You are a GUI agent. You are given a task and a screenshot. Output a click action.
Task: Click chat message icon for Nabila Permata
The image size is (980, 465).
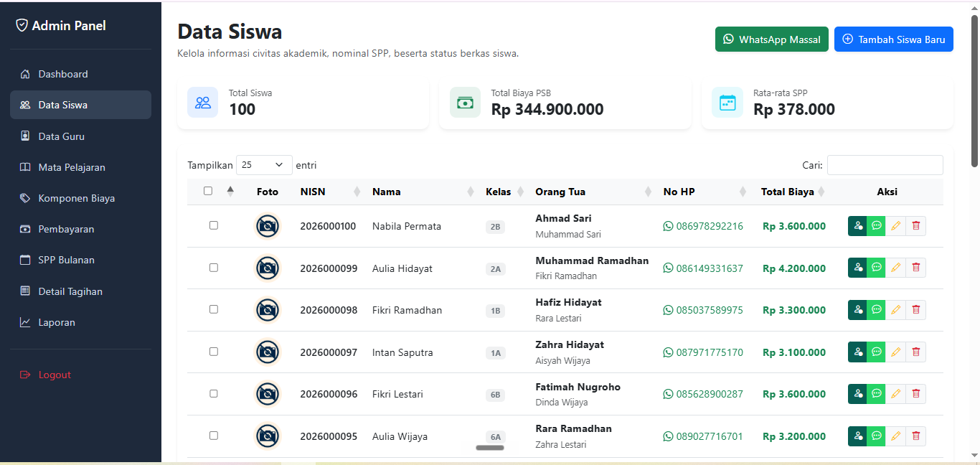point(876,226)
